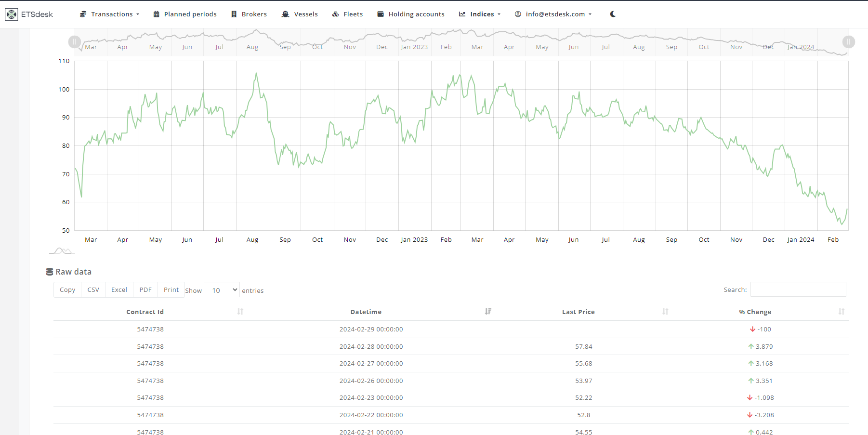
Task: Click the Planned periods calendar icon
Action: (156, 14)
